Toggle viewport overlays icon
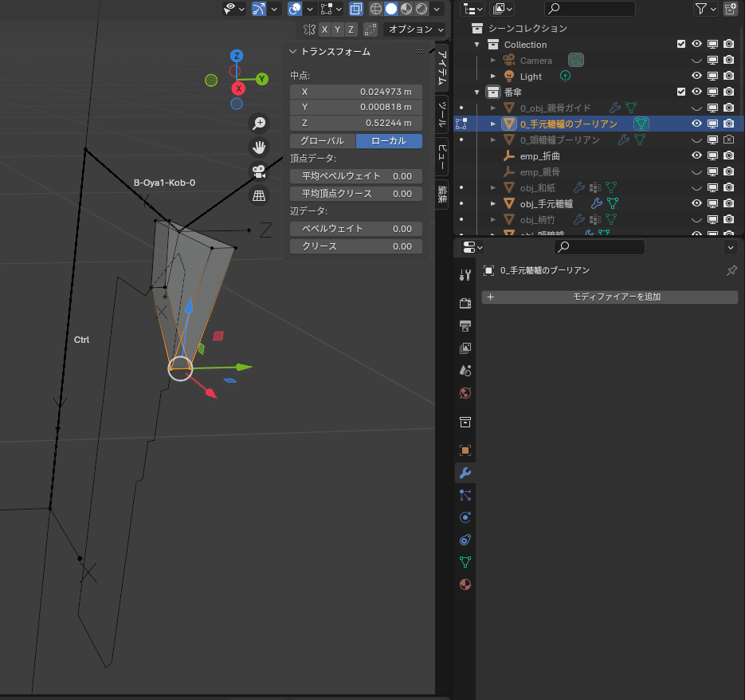The height and width of the screenshot is (700, 745). click(295, 9)
